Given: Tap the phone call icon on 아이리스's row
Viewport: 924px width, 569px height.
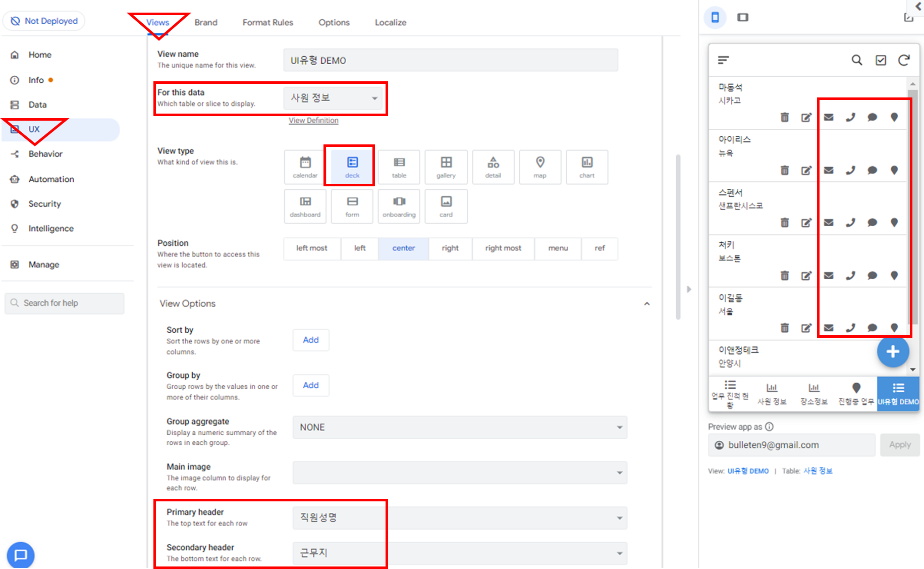Looking at the screenshot, I should coord(850,170).
